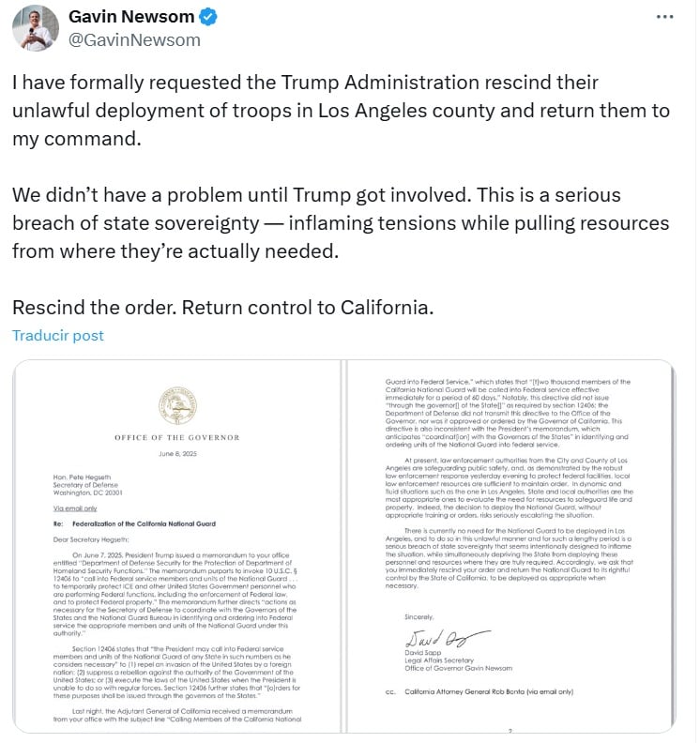Click Gavin Newsom's profile avatar

tap(35, 27)
